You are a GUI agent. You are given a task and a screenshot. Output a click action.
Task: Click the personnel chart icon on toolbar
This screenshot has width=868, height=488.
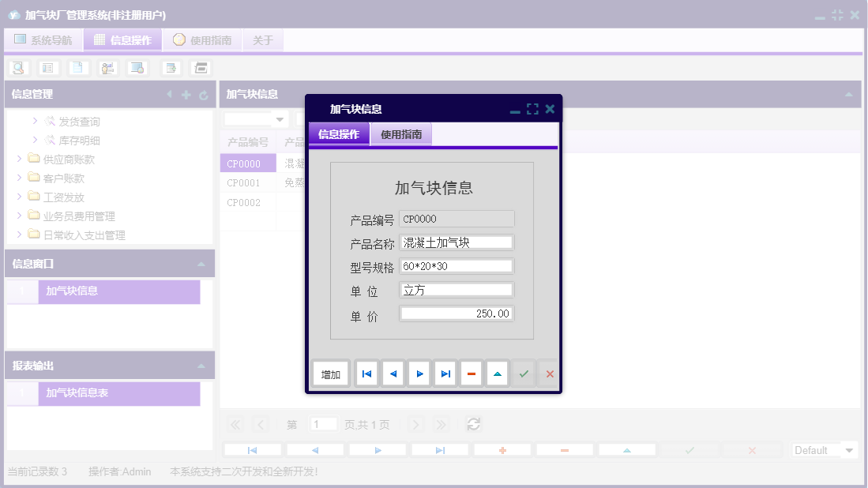tap(107, 68)
